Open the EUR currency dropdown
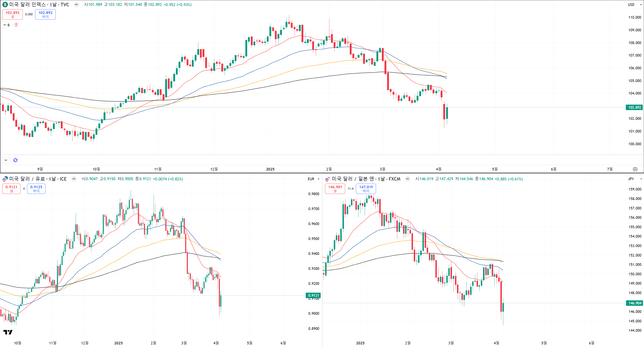The image size is (644, 347). [313, 179]
